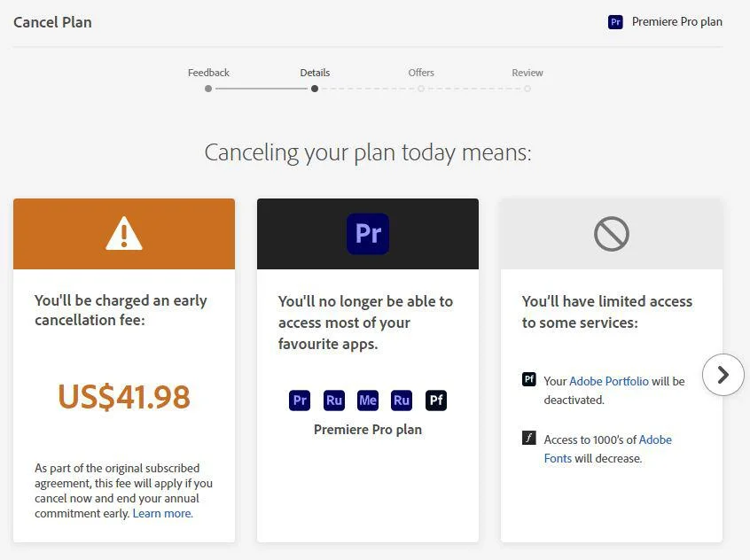This screenshot has height=560, width=750.
Task: Select the Pf Portfolio app icon in apps row
Action: tap(436, 401)
